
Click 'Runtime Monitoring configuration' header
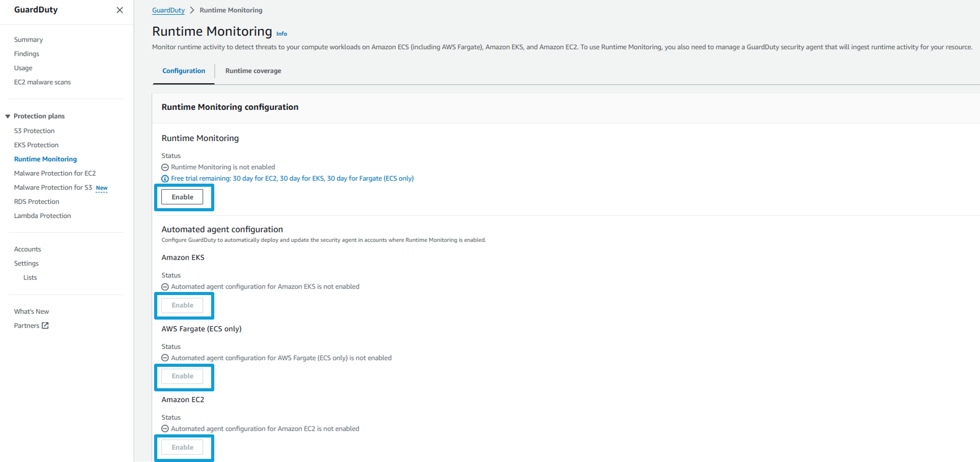click(x=230, y=107)
